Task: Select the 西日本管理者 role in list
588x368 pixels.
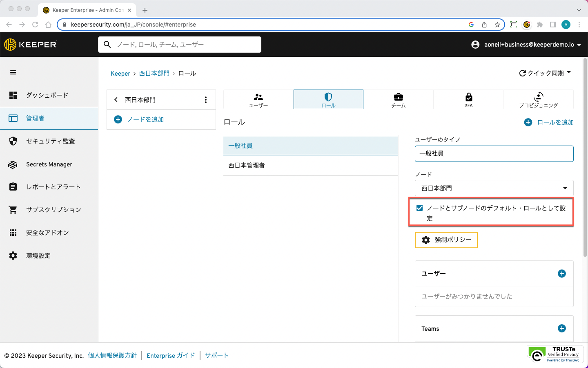Action: point(247,166)
